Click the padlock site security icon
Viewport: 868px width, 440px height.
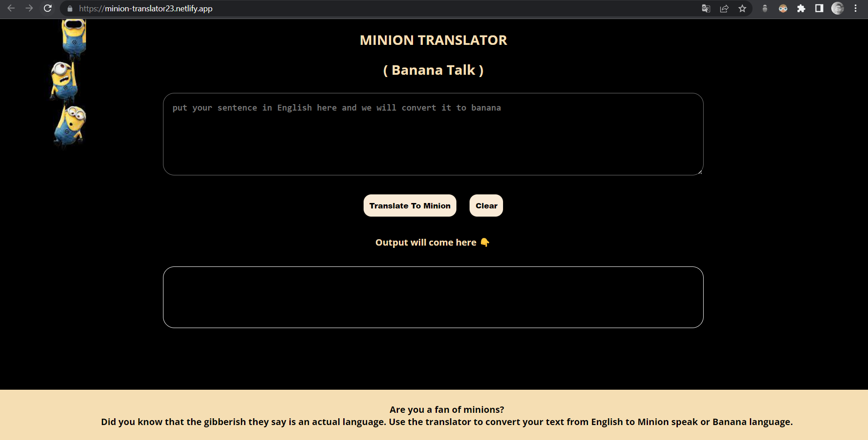(x=69, y=9)
